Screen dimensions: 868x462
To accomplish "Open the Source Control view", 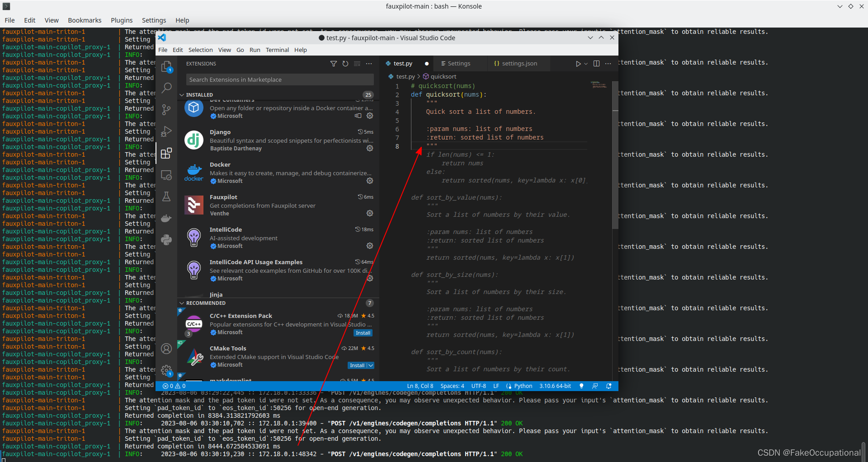I will [x=166, y=109].
